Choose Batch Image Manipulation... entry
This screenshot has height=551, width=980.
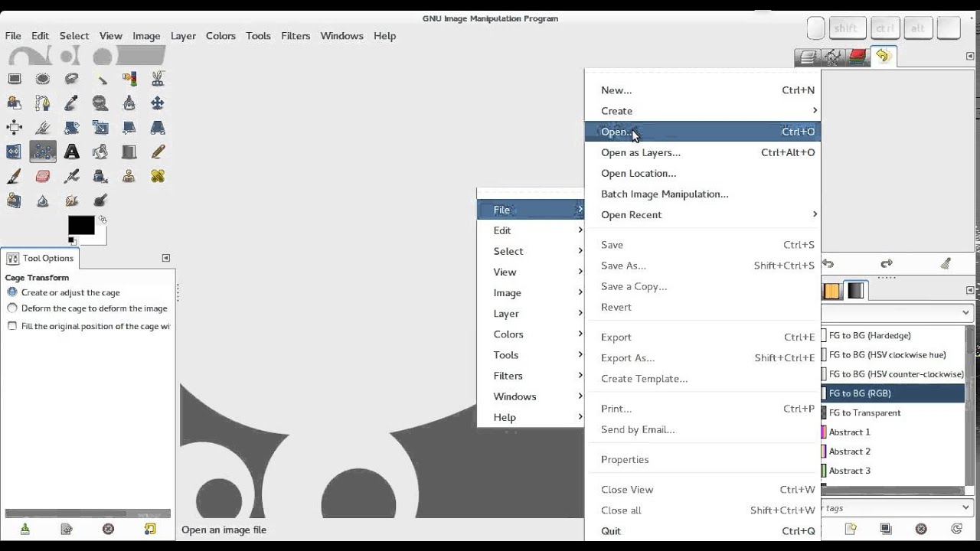click(x=702, y=194)
